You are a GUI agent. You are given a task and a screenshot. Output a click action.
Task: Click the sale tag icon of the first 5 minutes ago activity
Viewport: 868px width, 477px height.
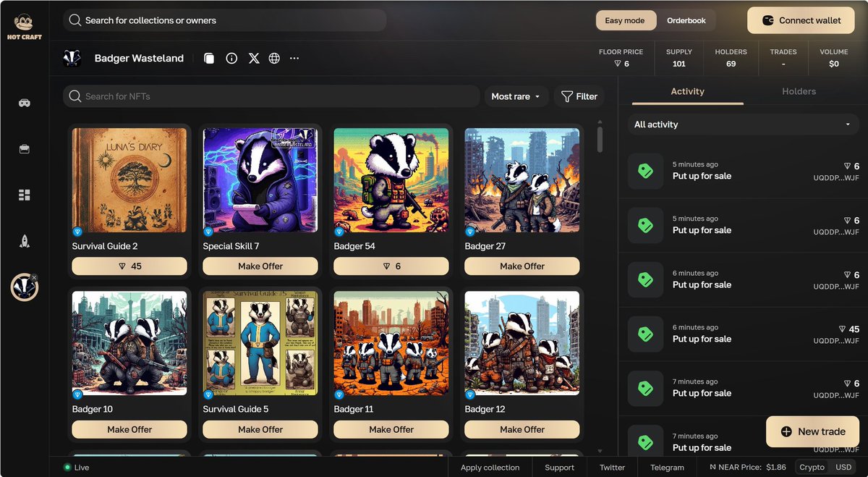[645, 172]
